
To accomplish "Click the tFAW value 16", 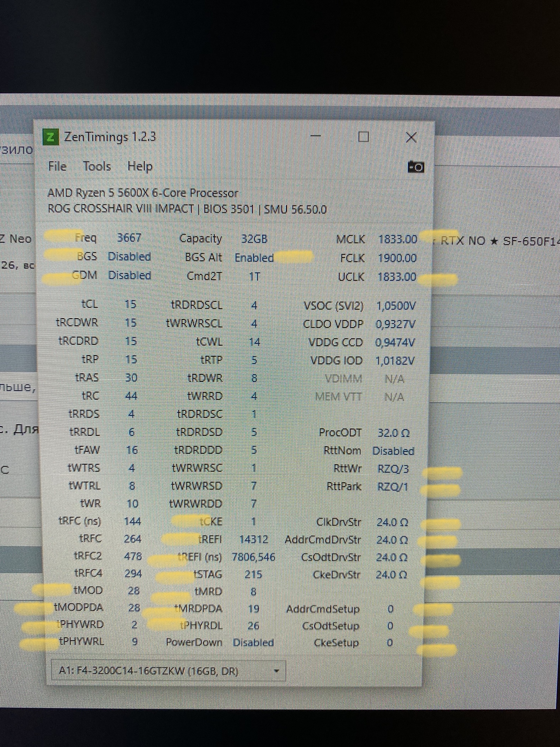I will 132,450.
